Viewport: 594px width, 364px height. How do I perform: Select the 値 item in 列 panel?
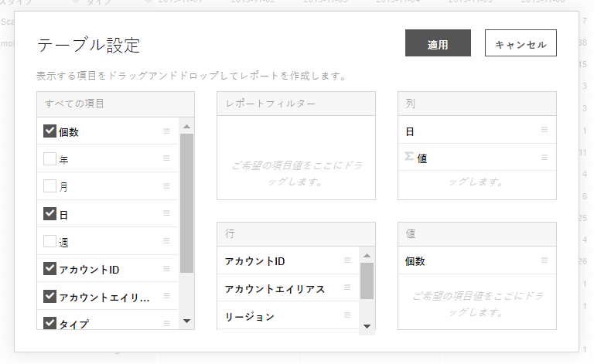click(x=422, y=158)
